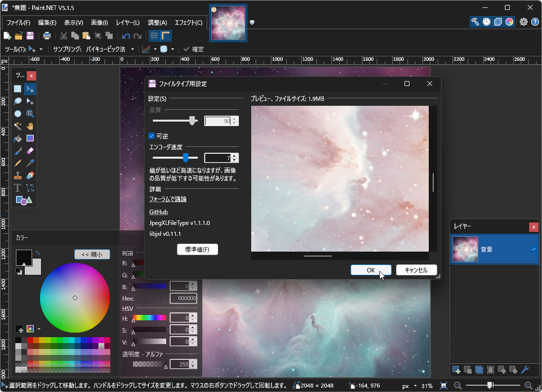Toggle the grid display in the toolbar
This screenshot has height=392, width=542.
coord(154,36)
